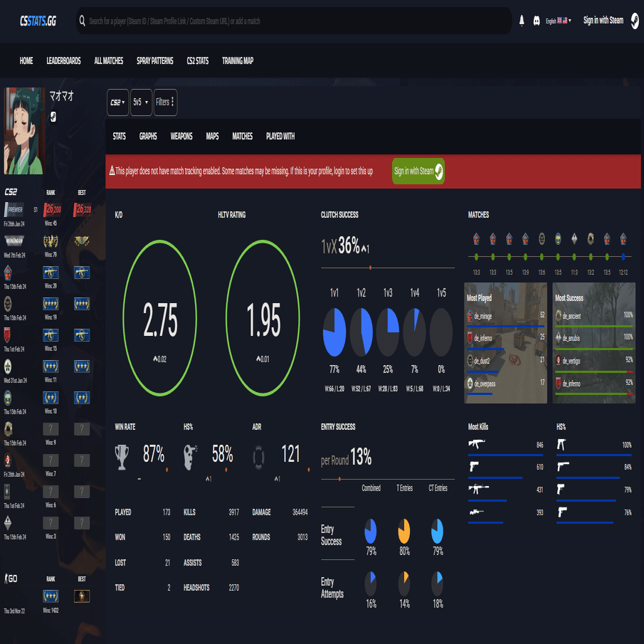
Task: Click the blue dot on 12:12 match
Action: 623,257
